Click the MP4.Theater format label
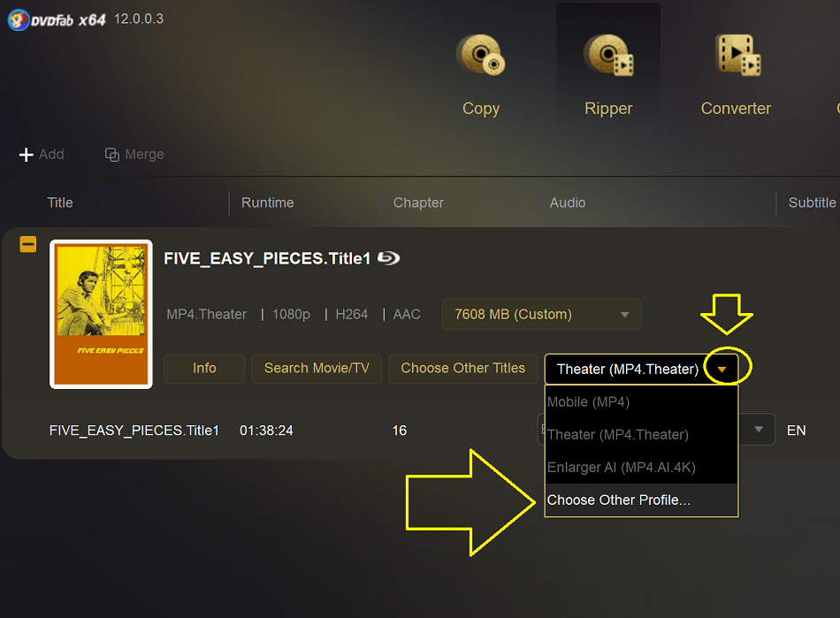 (x=206, y=315)
